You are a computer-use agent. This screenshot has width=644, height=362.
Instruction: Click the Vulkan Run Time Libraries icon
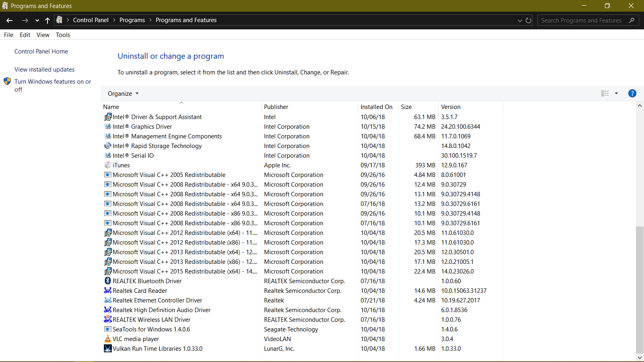(x=108, y=349)
